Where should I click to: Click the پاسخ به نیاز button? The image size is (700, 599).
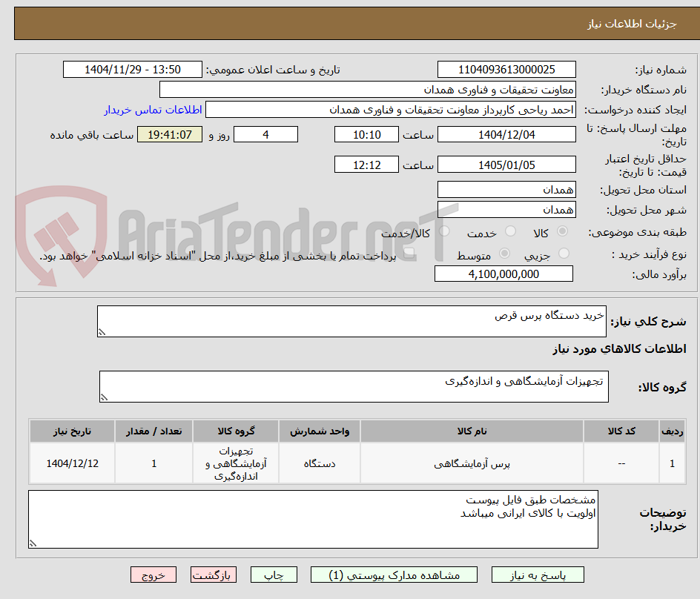pos(538,575)
